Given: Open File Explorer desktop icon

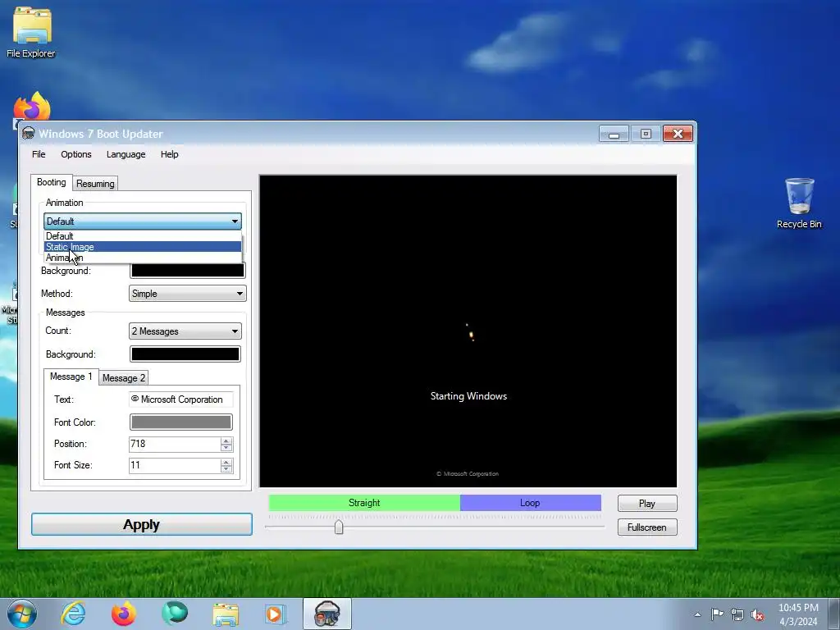Looking at the screenshot, I should 31,32.
